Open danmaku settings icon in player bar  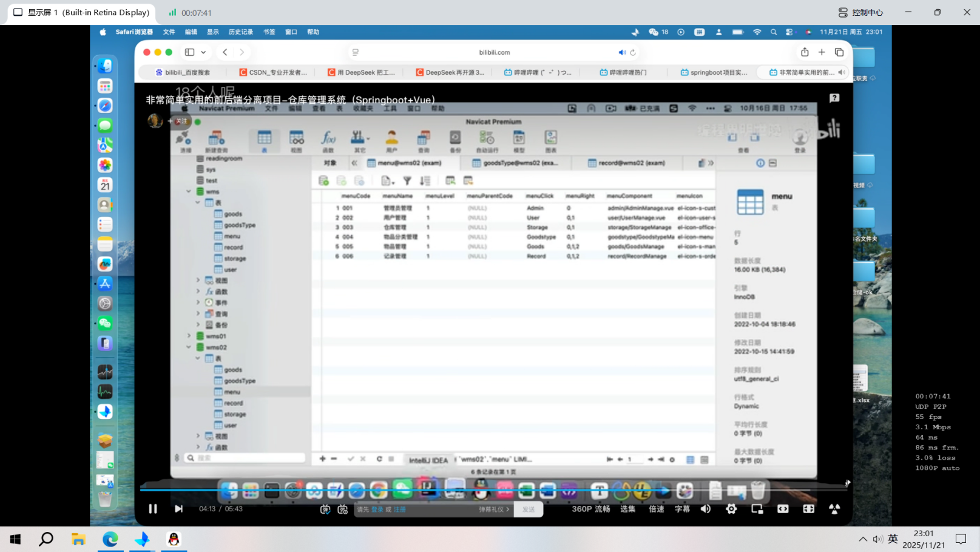pyautogui.click(x=343, y=509)
